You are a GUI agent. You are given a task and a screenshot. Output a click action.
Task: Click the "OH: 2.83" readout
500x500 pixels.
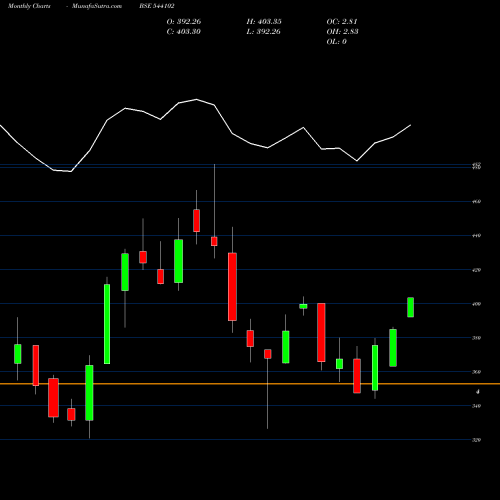coord(343,32)
